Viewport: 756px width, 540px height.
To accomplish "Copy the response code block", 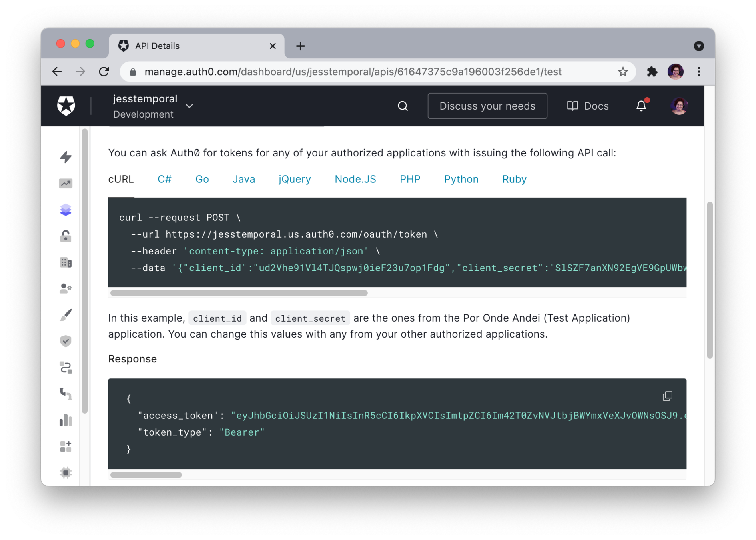I will (x=667, y=396).
